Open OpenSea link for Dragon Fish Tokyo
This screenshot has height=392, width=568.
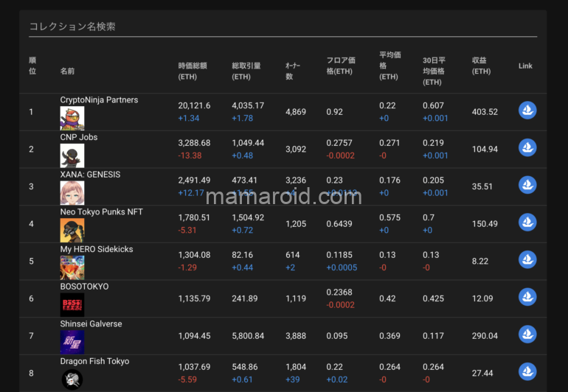(527, 372)
